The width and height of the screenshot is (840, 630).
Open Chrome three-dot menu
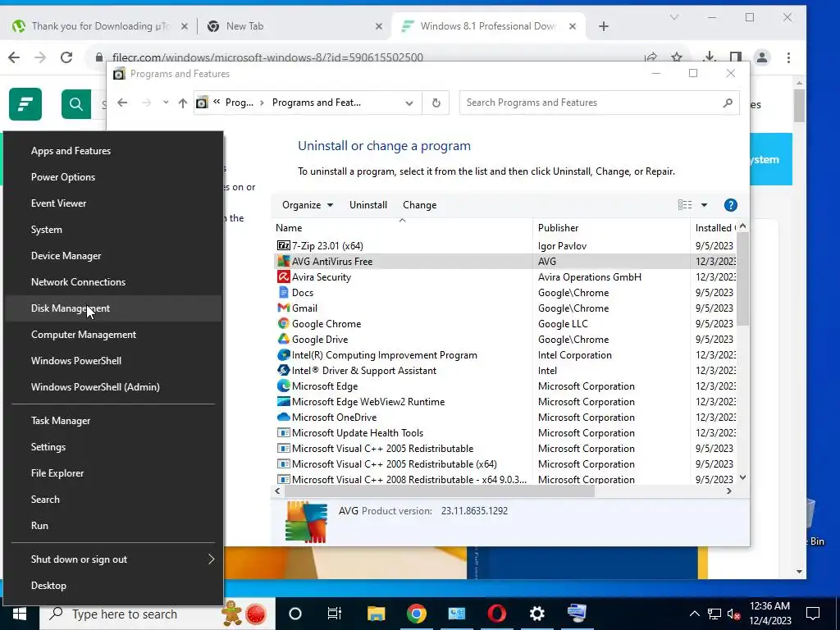(788, 57)
